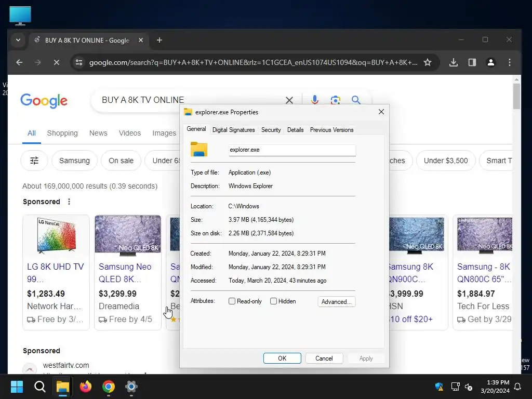Open the Details tab

295,130
